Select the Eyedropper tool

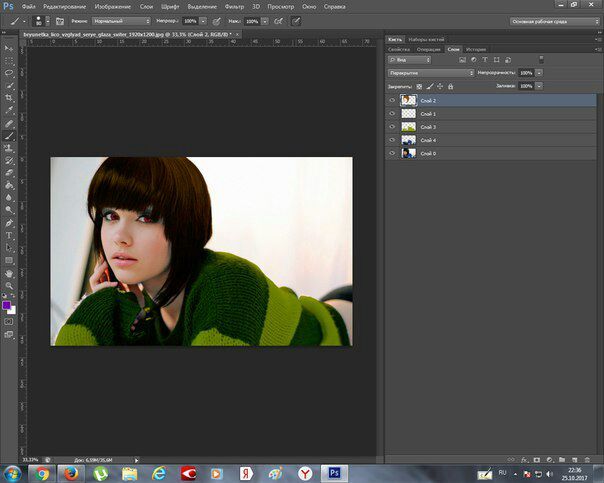[x=8, y=110]
